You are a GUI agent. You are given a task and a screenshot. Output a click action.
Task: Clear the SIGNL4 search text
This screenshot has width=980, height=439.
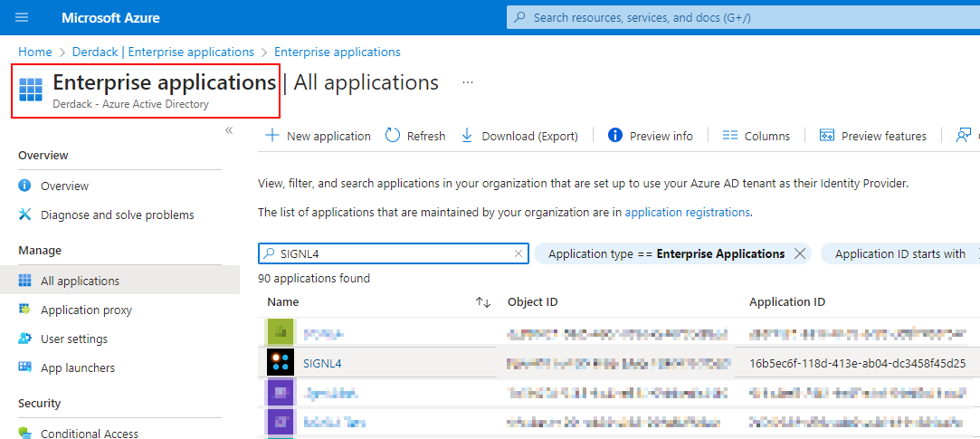(x=519, y=254)
